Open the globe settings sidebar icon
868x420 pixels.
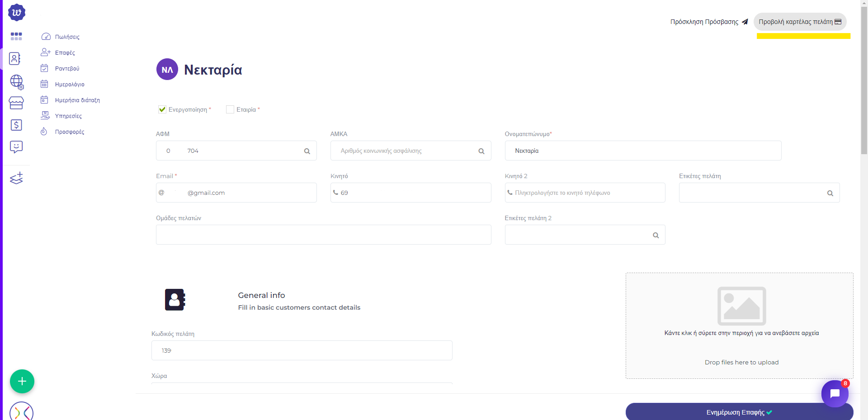point(17,82)
